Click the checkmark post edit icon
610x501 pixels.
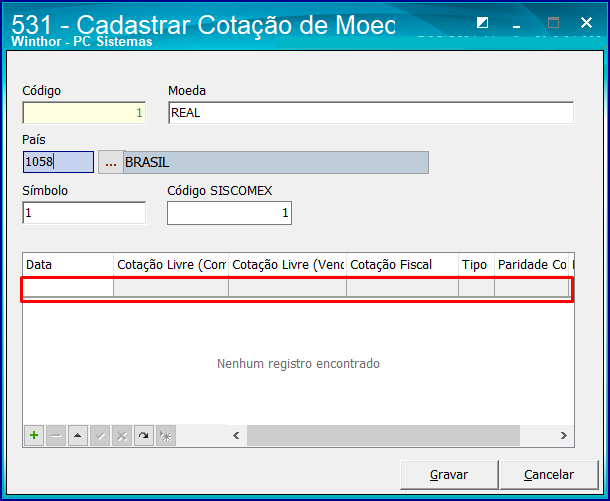pos(100,435)
